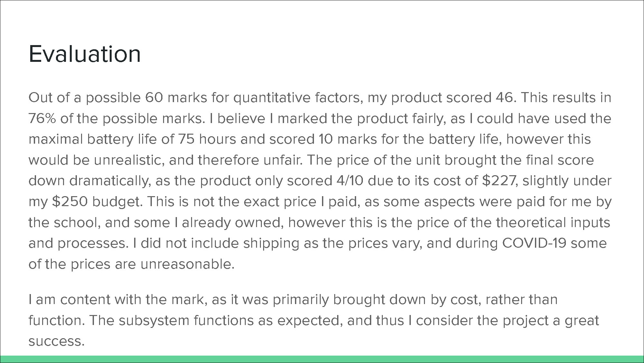The width and height of the screenshot is (644, 363).
Task: Click the word 'COVID-19' in the paragraph
Action: click(x=534, y=243)
